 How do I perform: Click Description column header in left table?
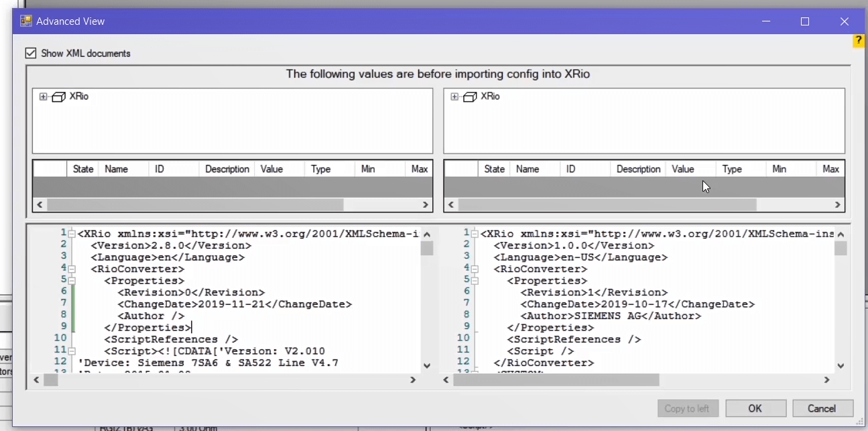[227, 169]
